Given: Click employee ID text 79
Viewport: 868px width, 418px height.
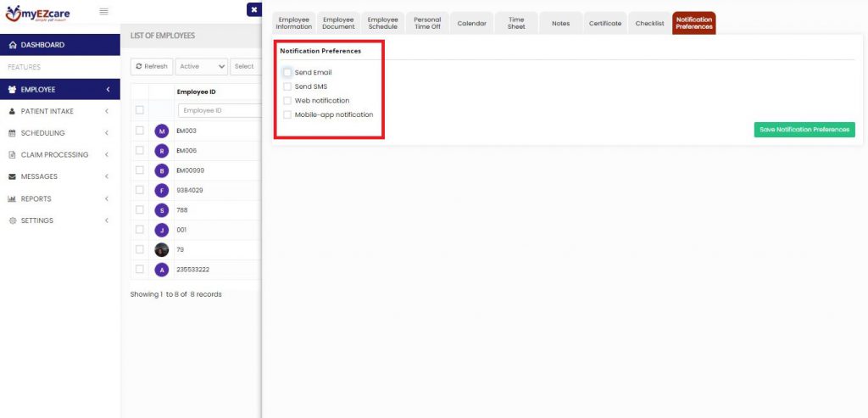Looking at the screenshot, I should pos(180,249).
